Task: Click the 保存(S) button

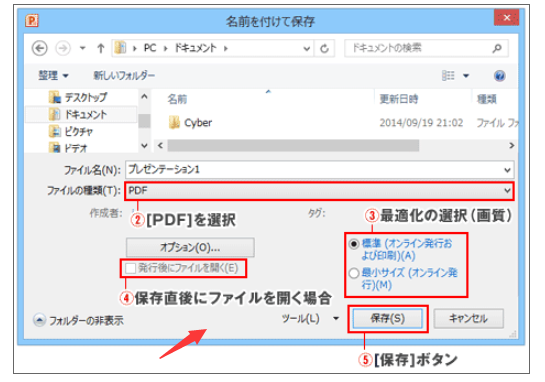Action: [388, 318]
